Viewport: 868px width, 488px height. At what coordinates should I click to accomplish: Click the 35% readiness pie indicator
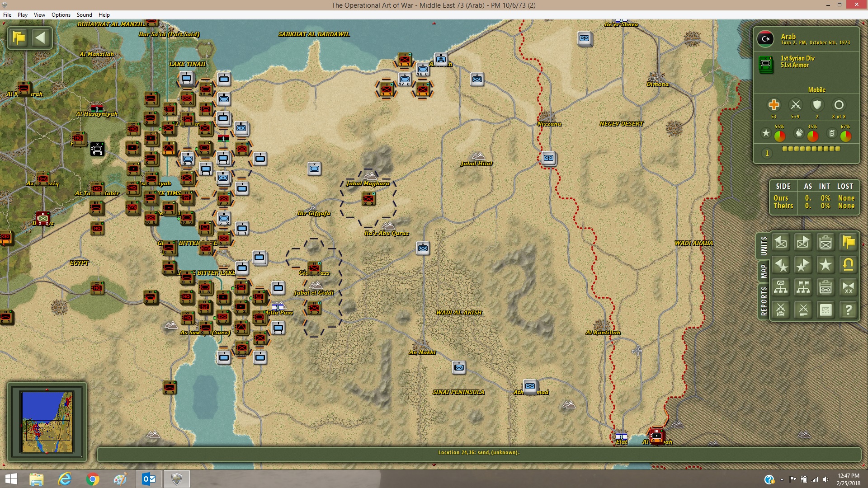click(x=813, y=136)
